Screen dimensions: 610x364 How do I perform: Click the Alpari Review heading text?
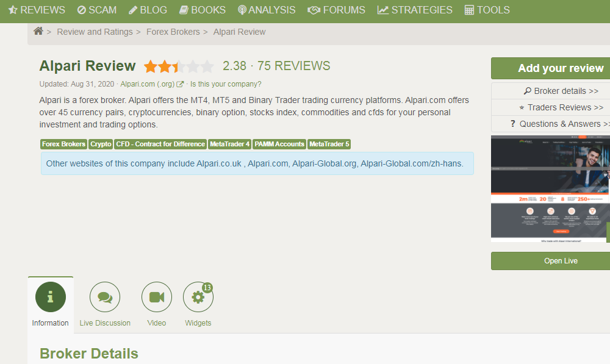87,66
